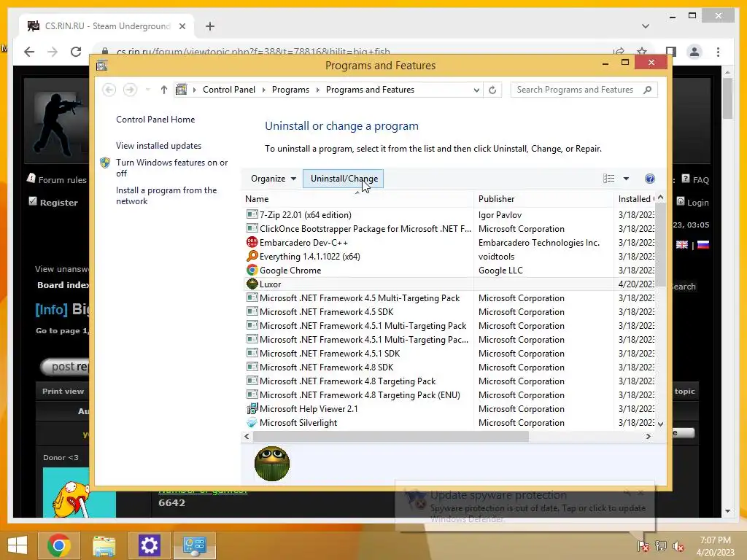Switch forum language with the Russian flag
Image resolution: width=747 pixels, height=560 pixels.
[703, 245]
